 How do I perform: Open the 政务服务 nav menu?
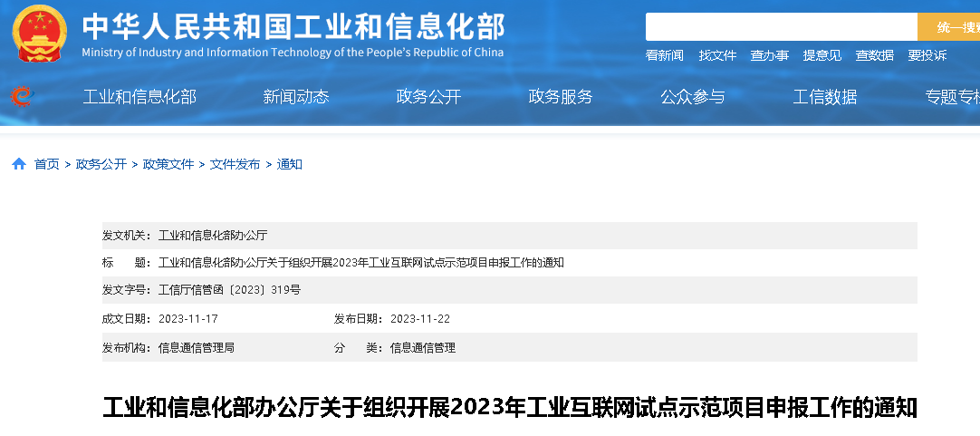coord(560,97)
